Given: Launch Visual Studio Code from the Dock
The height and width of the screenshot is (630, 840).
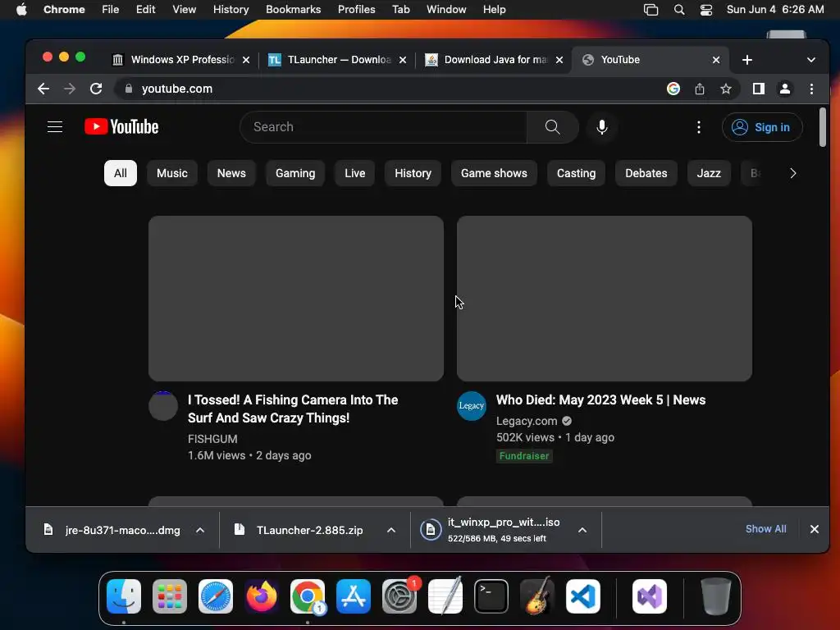Looking at the screenshot, I should click(583, 596).
